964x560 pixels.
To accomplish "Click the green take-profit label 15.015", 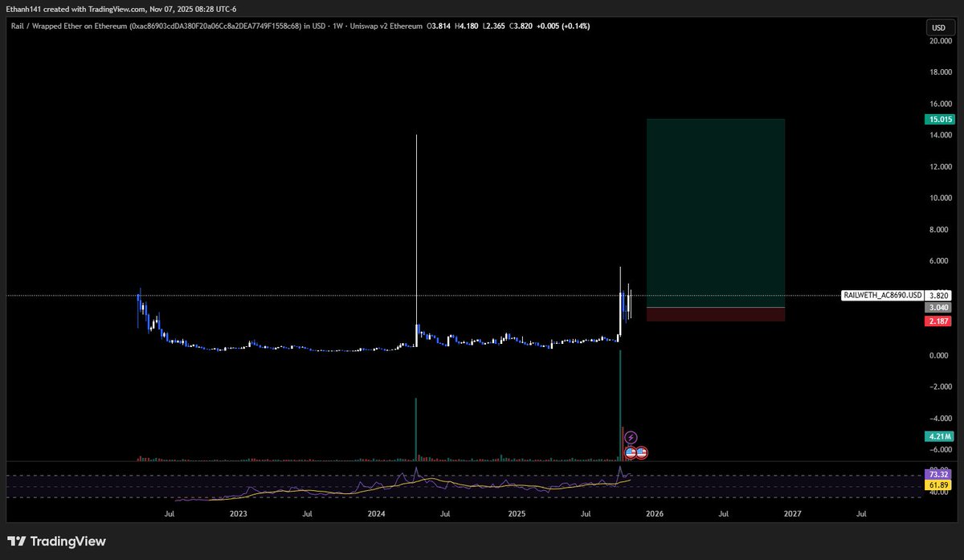I will (939, 119).
